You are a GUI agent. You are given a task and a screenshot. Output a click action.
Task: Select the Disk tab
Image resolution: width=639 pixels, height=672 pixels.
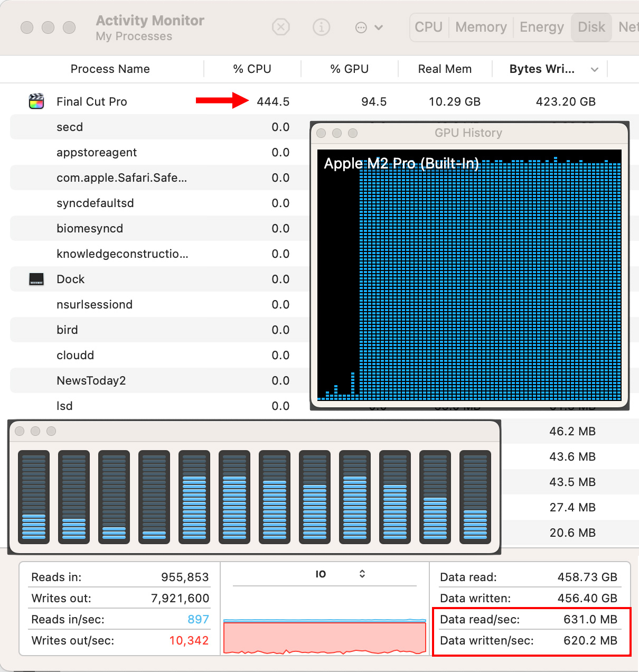(591, 27)
